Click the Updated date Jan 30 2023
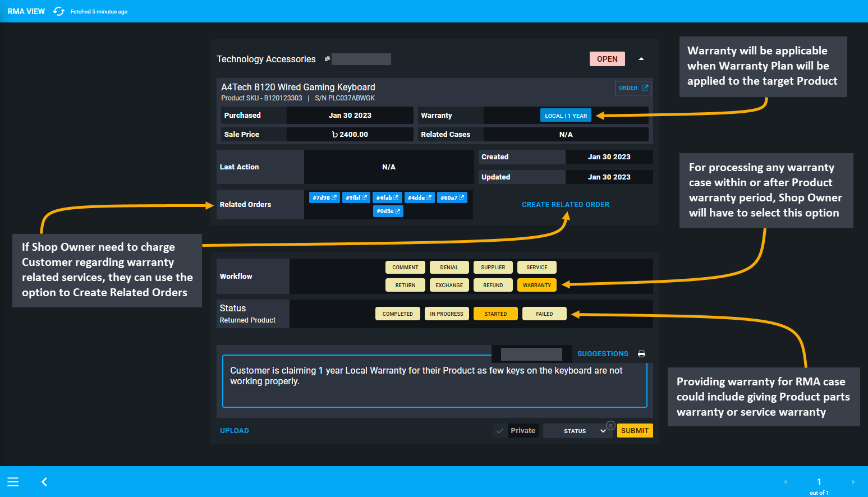The image size is (868, 497). [x=609, y=177]
